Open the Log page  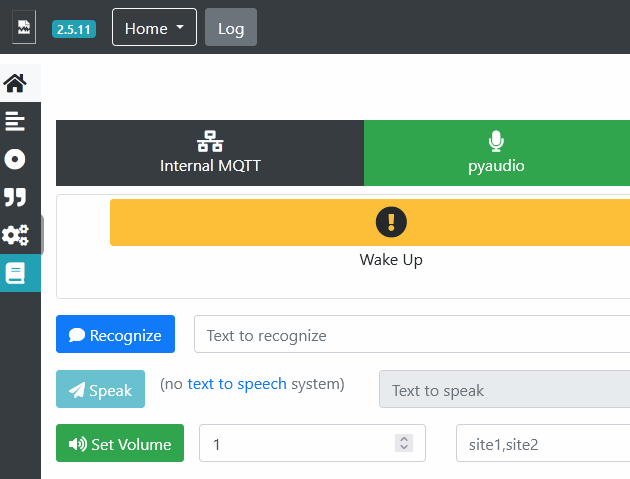231,28
